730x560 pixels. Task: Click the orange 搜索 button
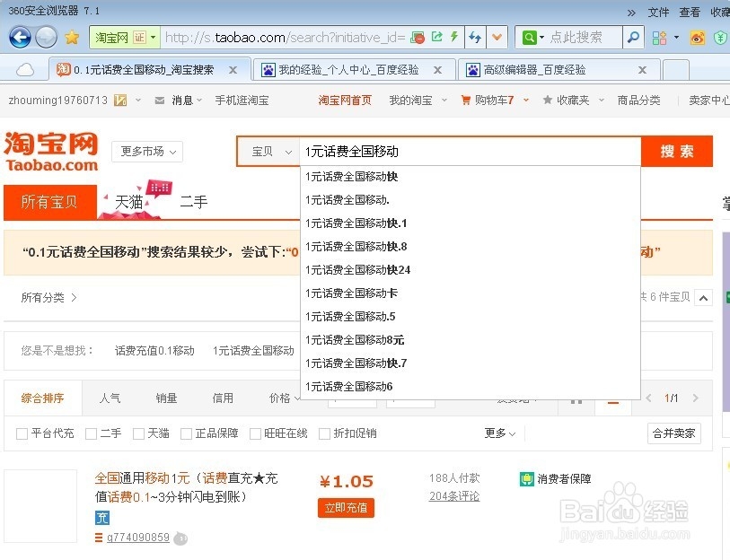pyautogui.click(x=677, y=152)
